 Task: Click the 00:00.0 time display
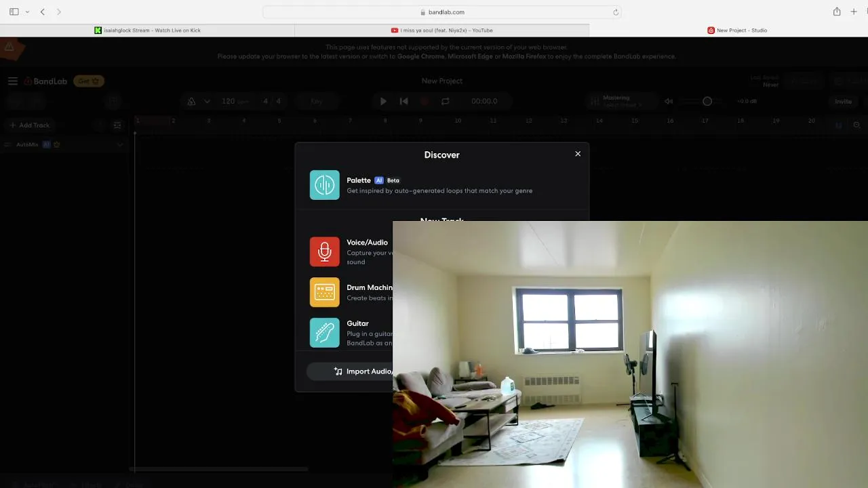(484, 102)
